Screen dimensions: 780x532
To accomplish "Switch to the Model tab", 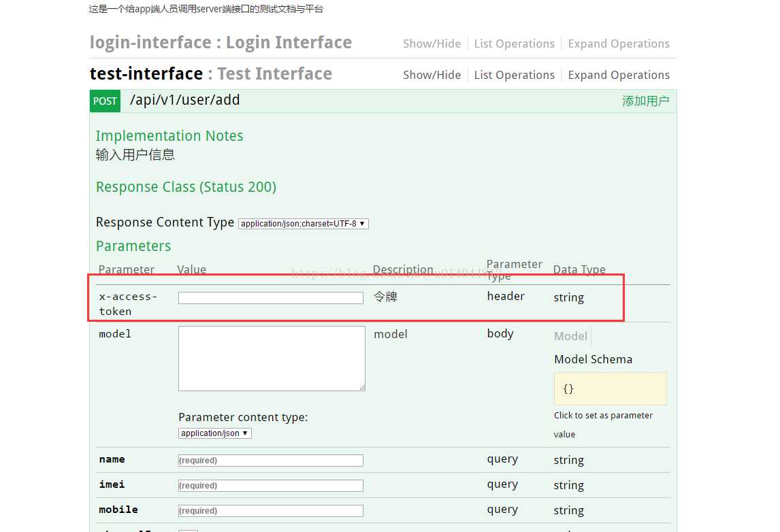I will pyautogui.click(x=570, y=336).
